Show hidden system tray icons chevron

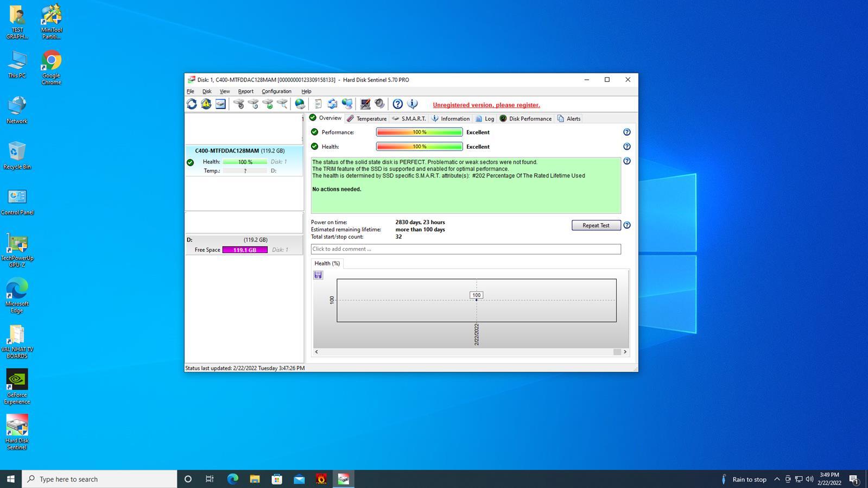[x=777, y=479]
